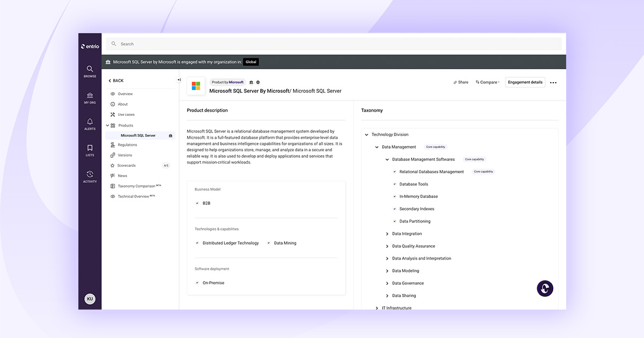644x338 pixels.
Task: Collapse the left navigation panel
Action: (179, 80)
